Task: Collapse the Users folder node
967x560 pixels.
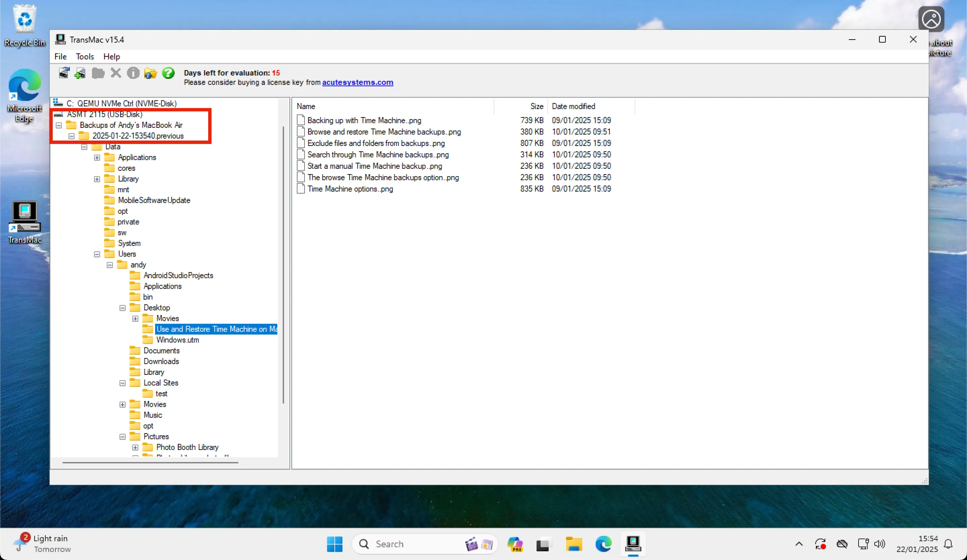Action: (97, 254)
